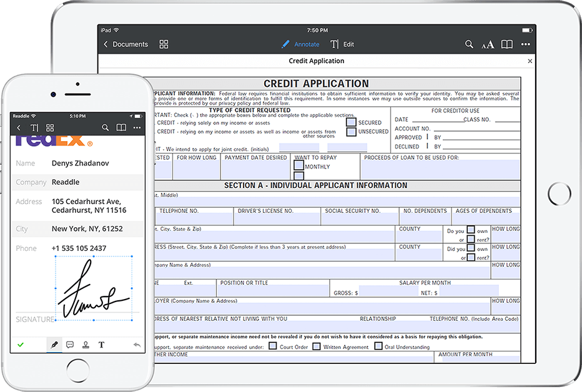Tap the iPad battery indicator
The image size is (582, 392).
pyautogui.click(x=528, y=30)
